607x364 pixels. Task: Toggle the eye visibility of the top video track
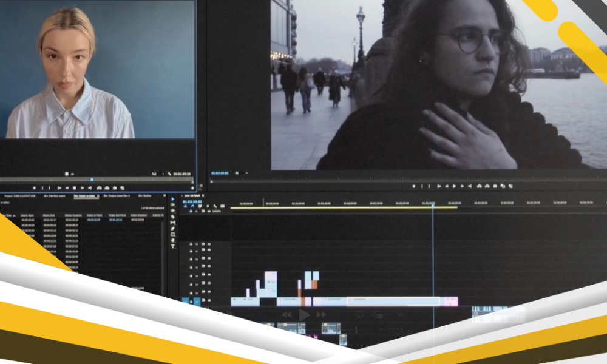pyautogui.click(x=209, y=244)
